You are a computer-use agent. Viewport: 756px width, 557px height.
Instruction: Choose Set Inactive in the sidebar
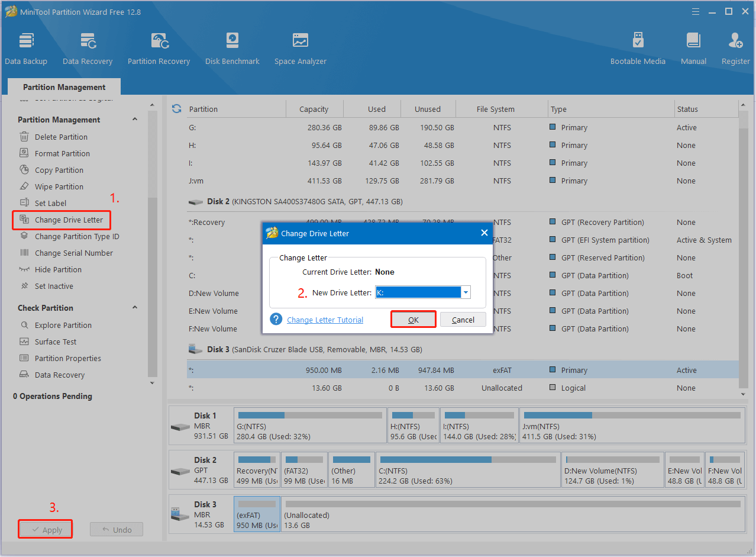[x=54, y=286]
